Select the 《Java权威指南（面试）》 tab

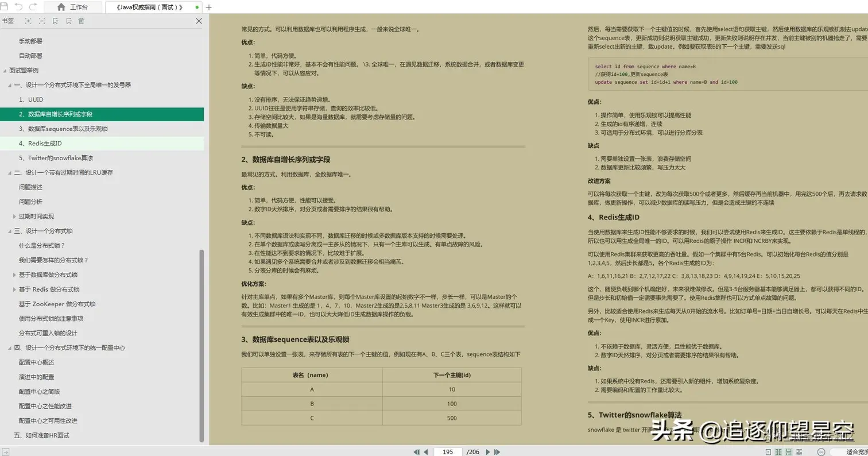click(x=150, y=7)
